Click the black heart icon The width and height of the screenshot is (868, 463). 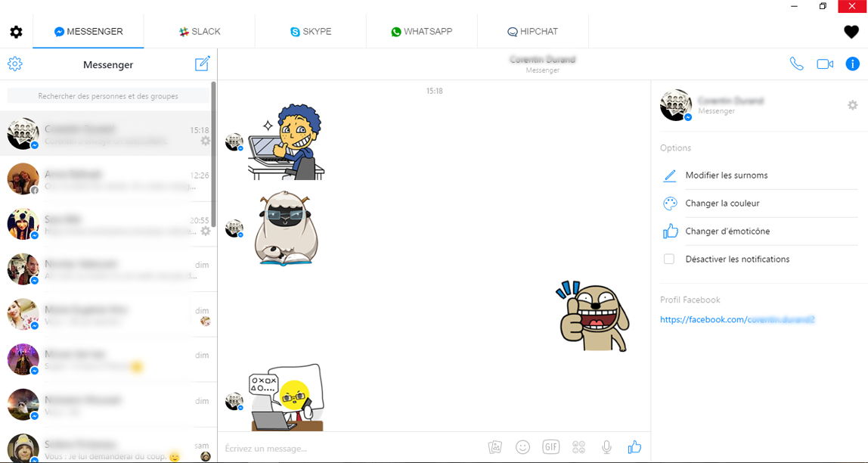(x=851, y=32)
